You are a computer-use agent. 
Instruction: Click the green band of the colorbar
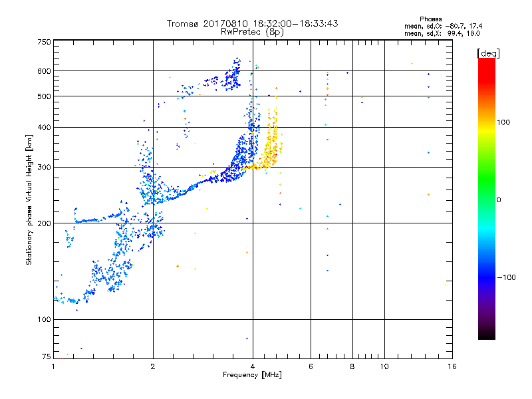click(x=487, y=180)
